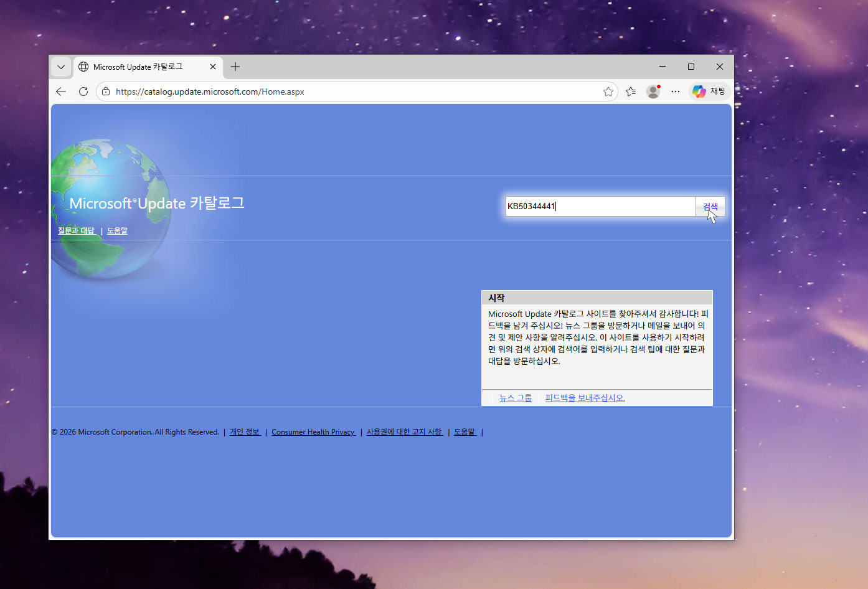Open 사용권에 대한 고지 사항 link
The height and width of the screenshot is (589, 868).
click(405, 432)
